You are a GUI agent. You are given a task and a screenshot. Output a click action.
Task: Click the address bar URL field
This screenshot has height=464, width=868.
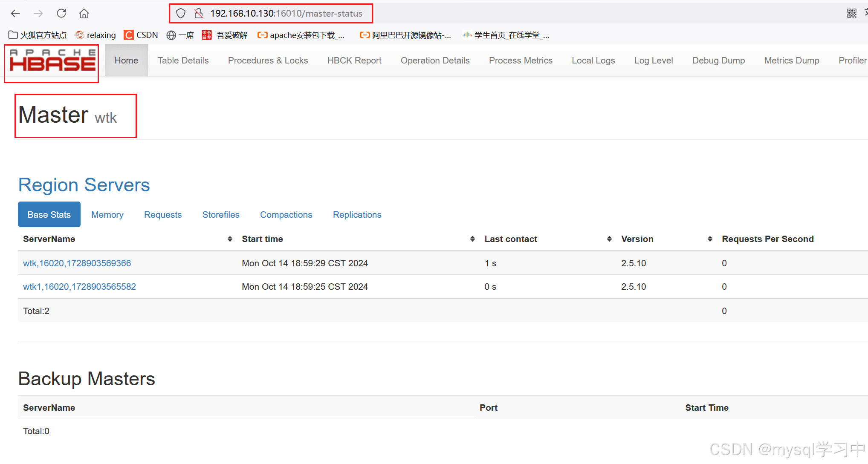pyautogui.click(x=286, y=14)
